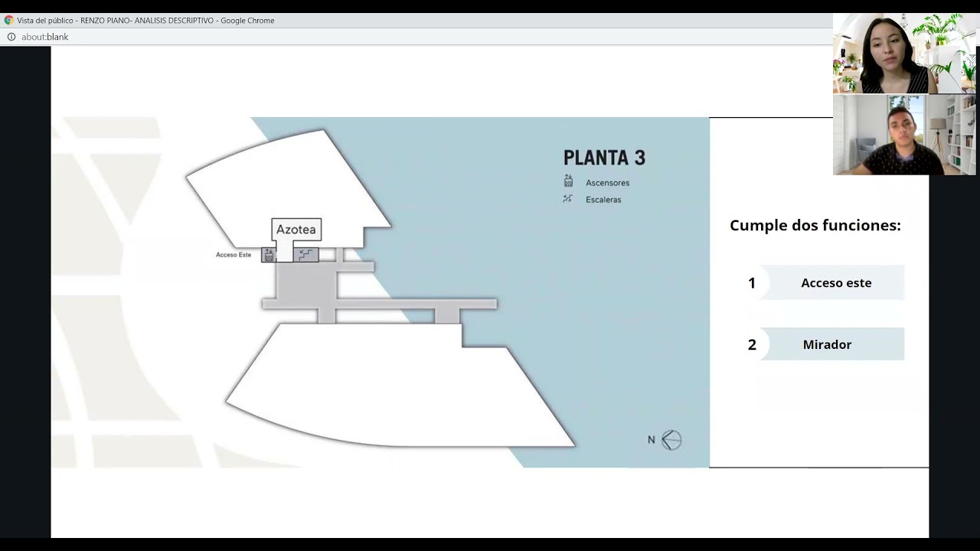The width and height of the screenshot is (980, 551).
Task: Select the Azotea label on the map
Action: pos(296,230)
